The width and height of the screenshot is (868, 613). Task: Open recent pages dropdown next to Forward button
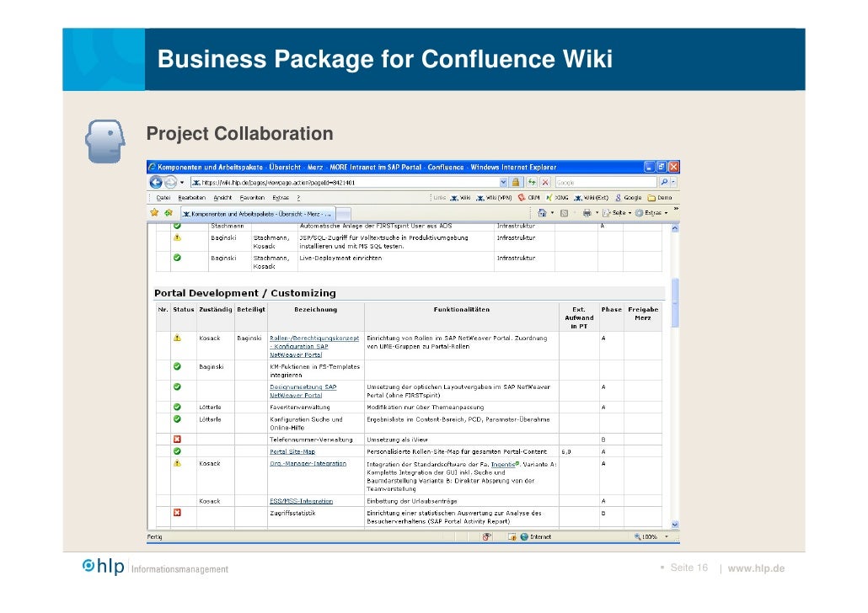pos(182,183)
